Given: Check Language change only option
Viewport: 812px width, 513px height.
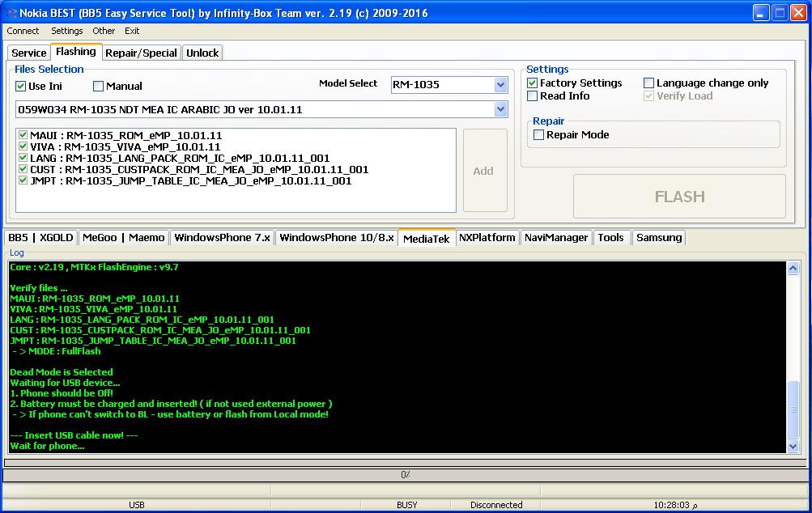Looking at the screenshot, I should [649, 83].
